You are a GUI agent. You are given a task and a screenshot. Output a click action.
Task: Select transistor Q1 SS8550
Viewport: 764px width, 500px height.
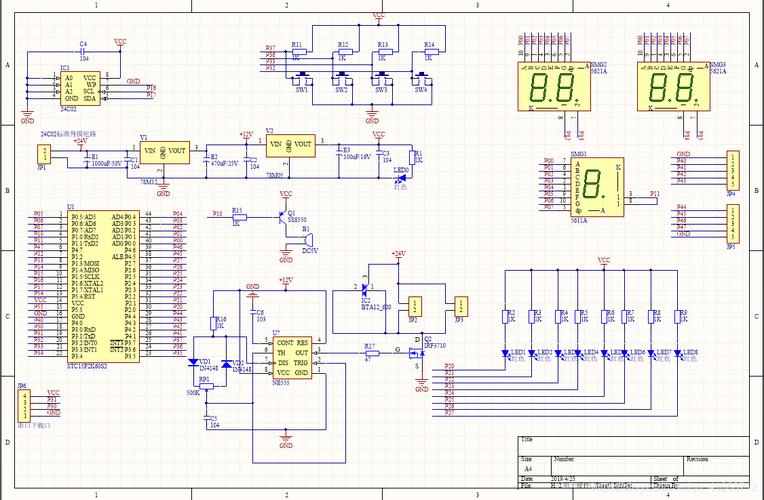click(283, 217)
